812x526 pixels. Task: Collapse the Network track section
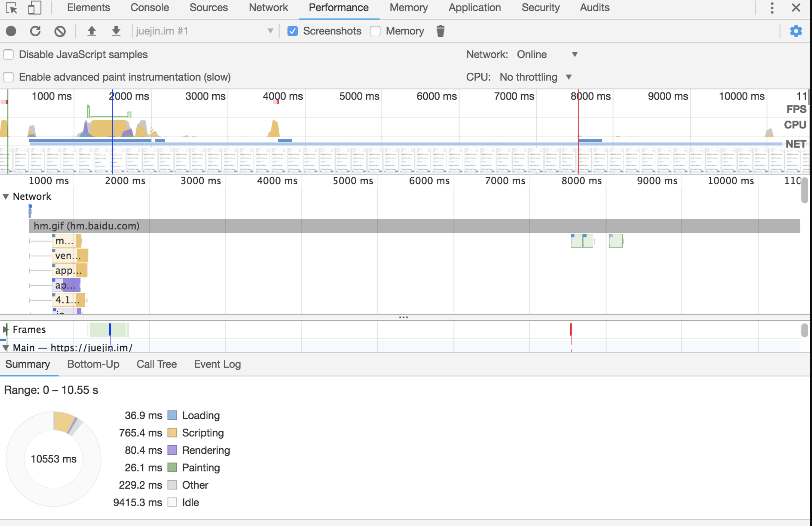tap(6, 196)
